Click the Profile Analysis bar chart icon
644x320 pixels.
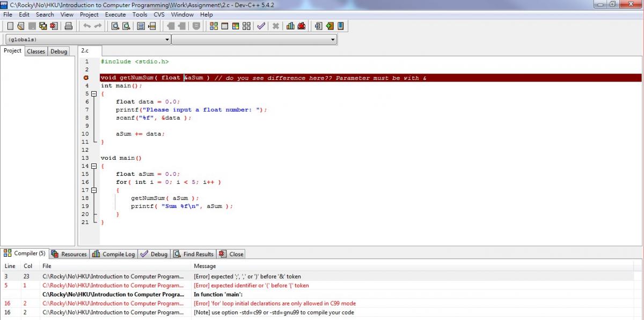tap(290, 26)
